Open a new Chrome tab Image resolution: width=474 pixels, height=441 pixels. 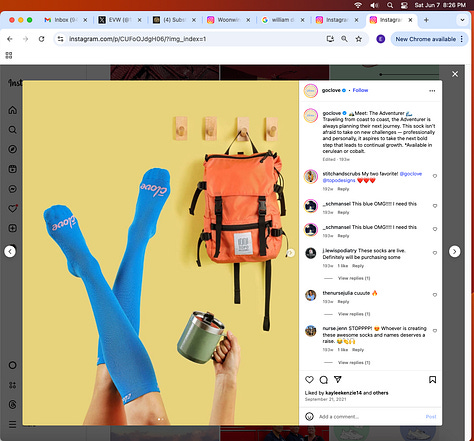point(426,20)
